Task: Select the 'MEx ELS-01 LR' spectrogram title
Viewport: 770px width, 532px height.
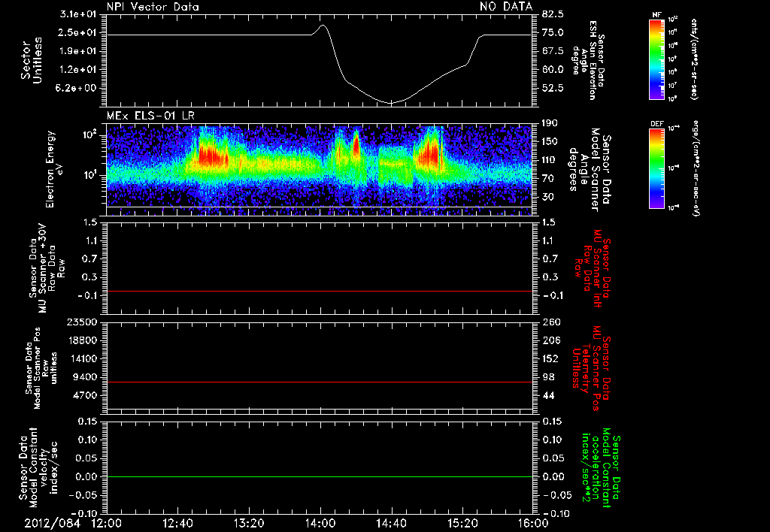Action: 150,116
